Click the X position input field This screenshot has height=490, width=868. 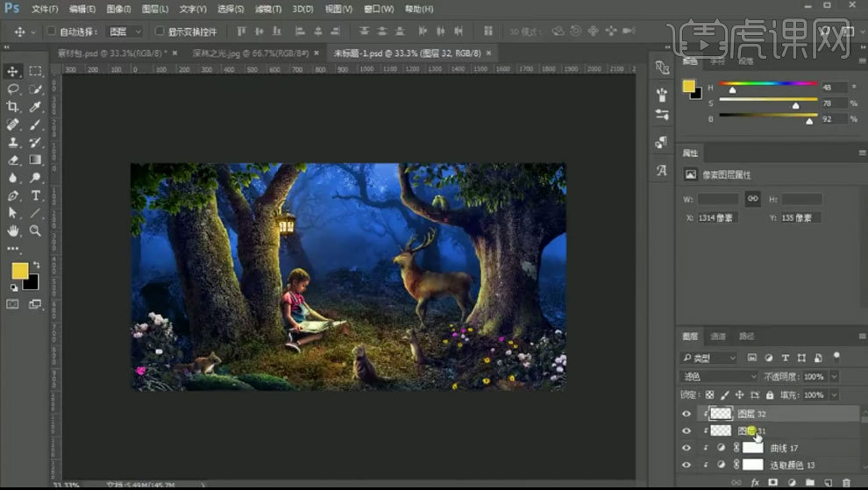coord(718,217)
